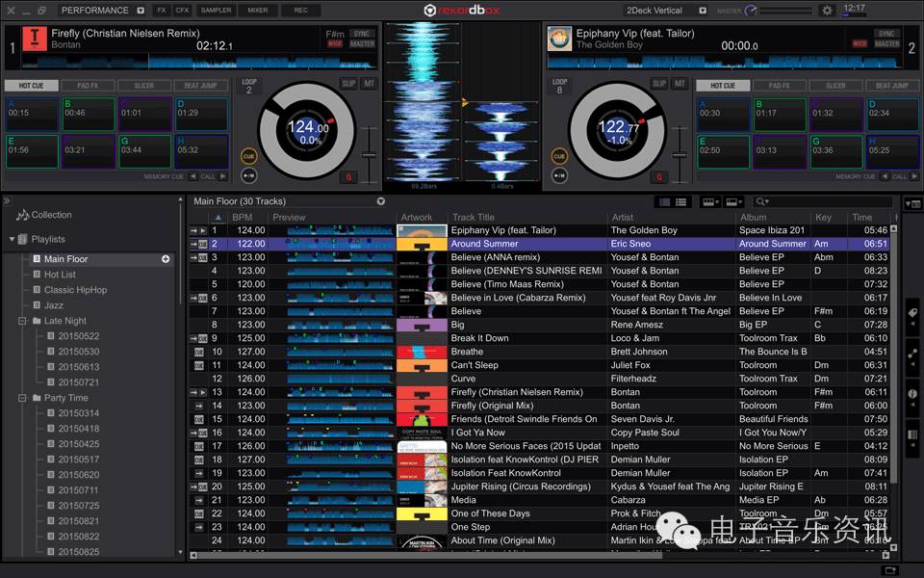This screenshot has width=924, height=578.
Task: Click the REC button in top bar
Action: tap(300, 11)
